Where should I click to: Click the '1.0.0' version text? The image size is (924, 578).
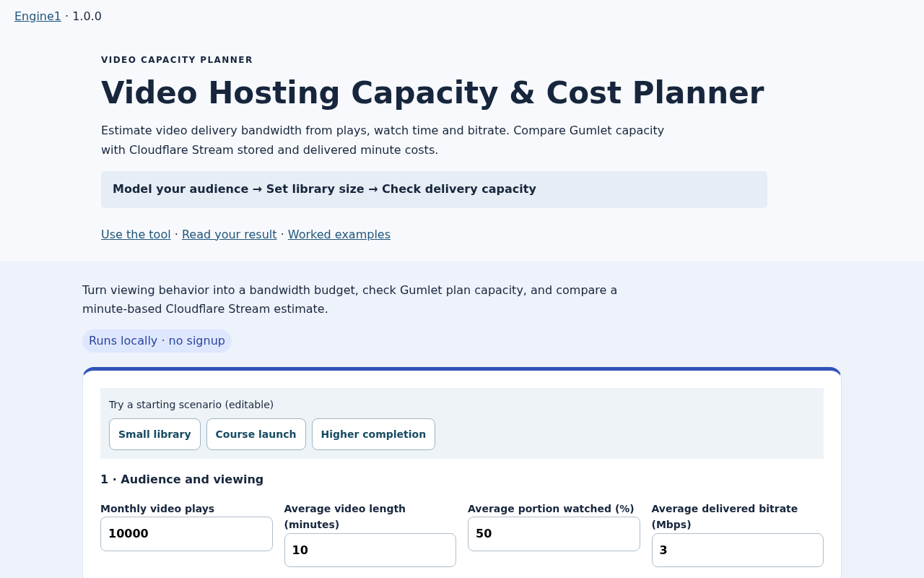point(87,16)
